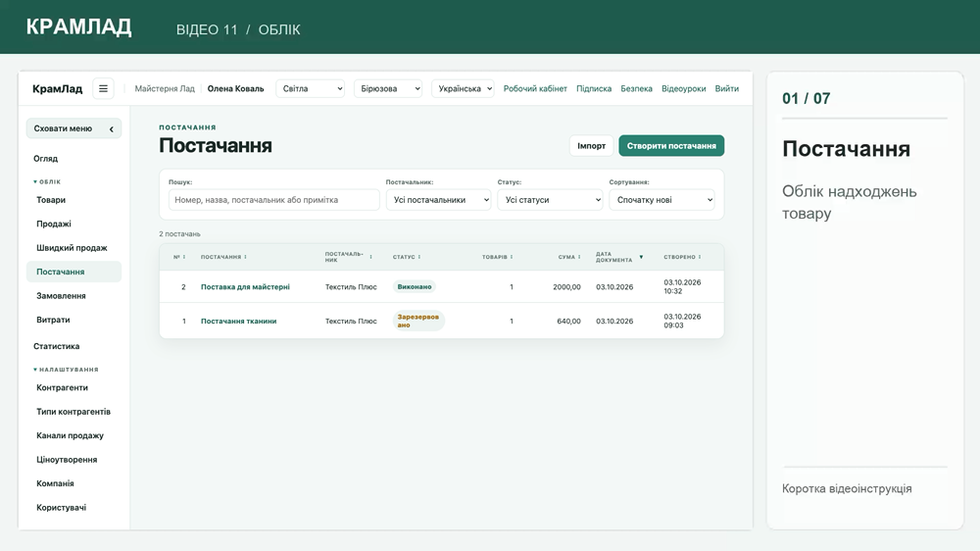The width and height of the screenshot is (980, 551).
Task: Sort by Товарів column icon
Action: click(x=512, y=257)
